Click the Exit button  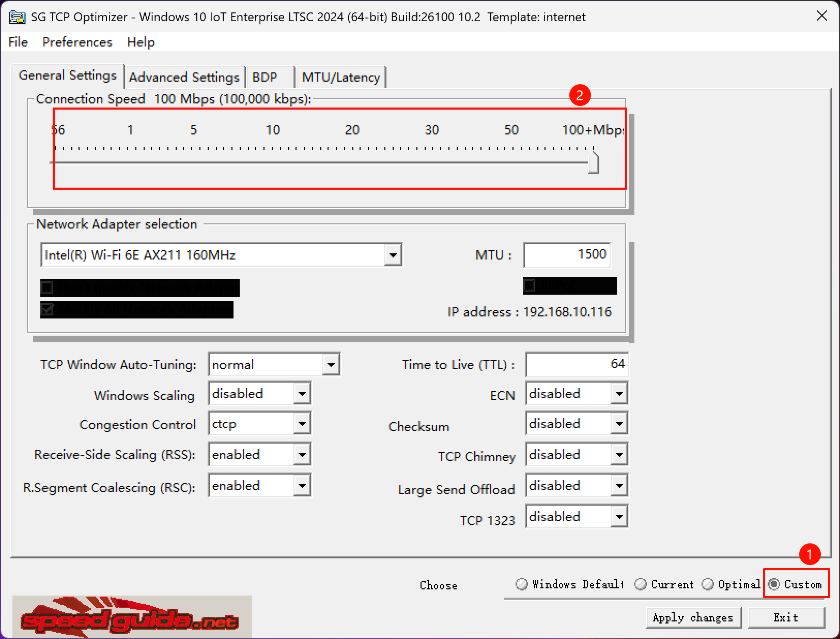coord(786,617)
